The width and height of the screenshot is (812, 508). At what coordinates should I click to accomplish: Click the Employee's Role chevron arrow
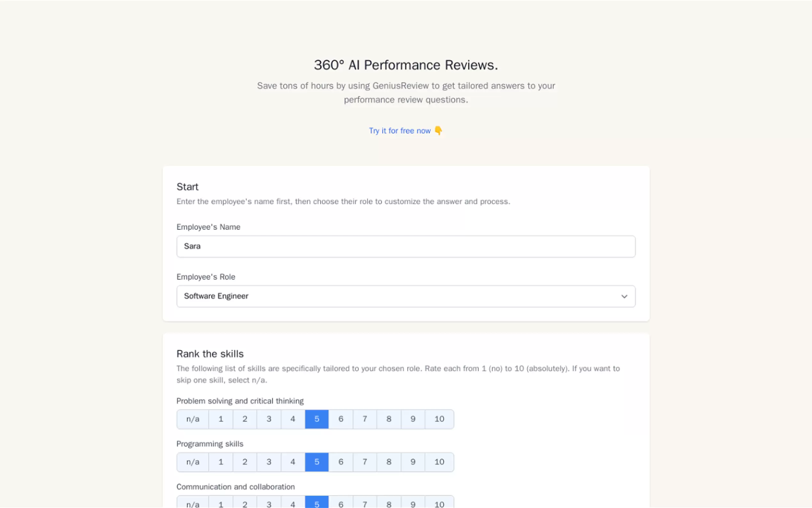(x=624, y=296)
